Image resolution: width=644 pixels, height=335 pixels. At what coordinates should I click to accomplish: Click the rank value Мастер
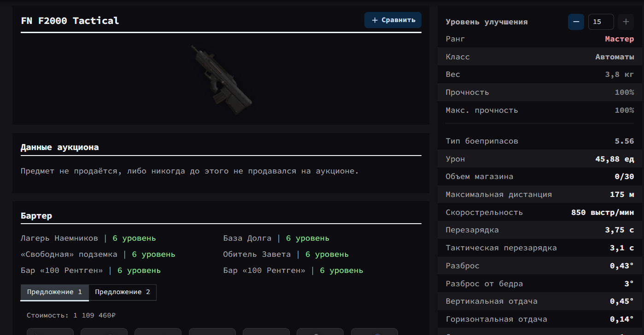620,39
